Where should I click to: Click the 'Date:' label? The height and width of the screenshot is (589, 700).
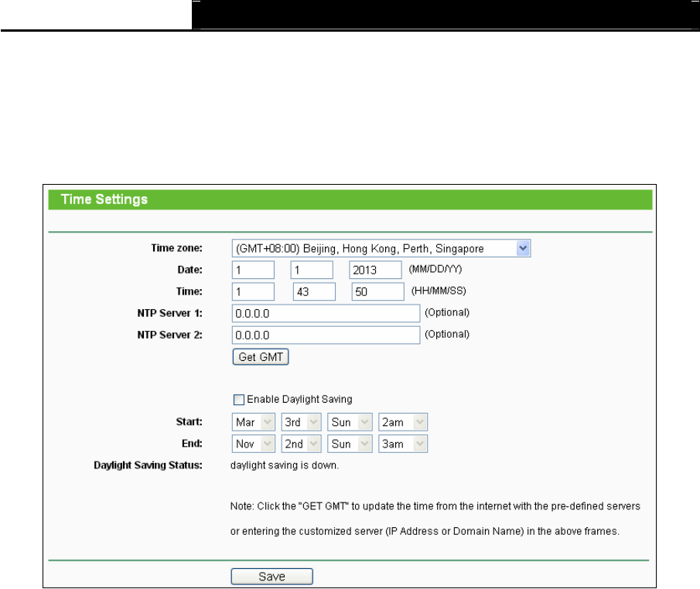(x=190, y=270)
